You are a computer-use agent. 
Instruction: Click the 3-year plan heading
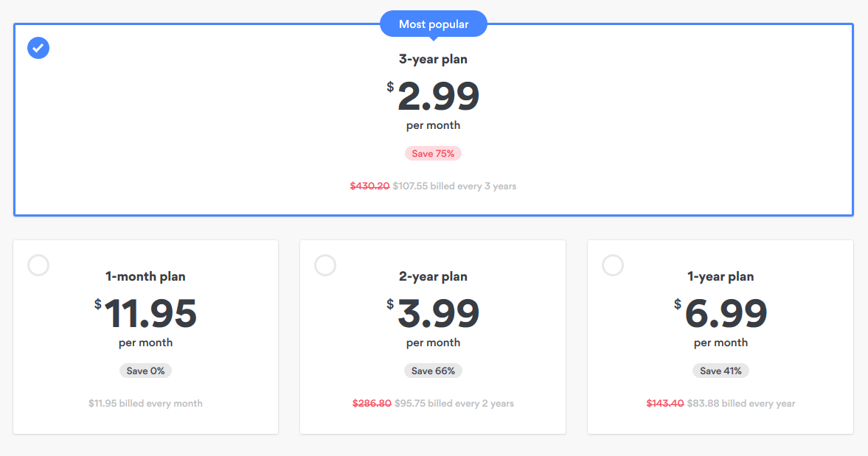[433, 59]
